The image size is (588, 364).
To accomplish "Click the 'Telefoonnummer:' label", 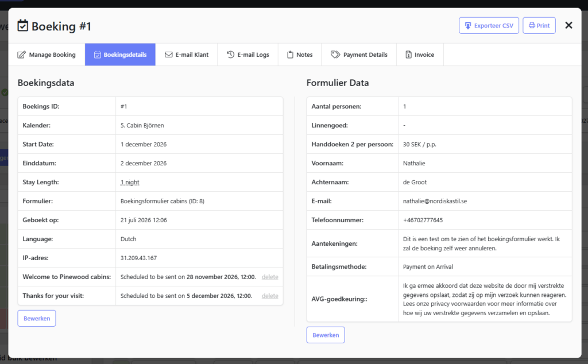I will tap(338, 220).
